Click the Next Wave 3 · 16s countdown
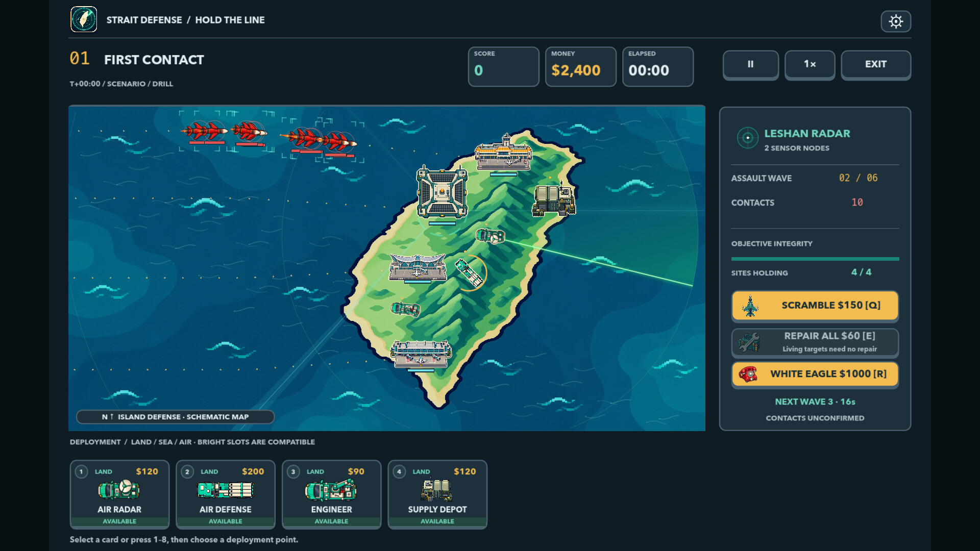This screenshot has width=980, height=551. pyautogui.click(x=815, y=402)
